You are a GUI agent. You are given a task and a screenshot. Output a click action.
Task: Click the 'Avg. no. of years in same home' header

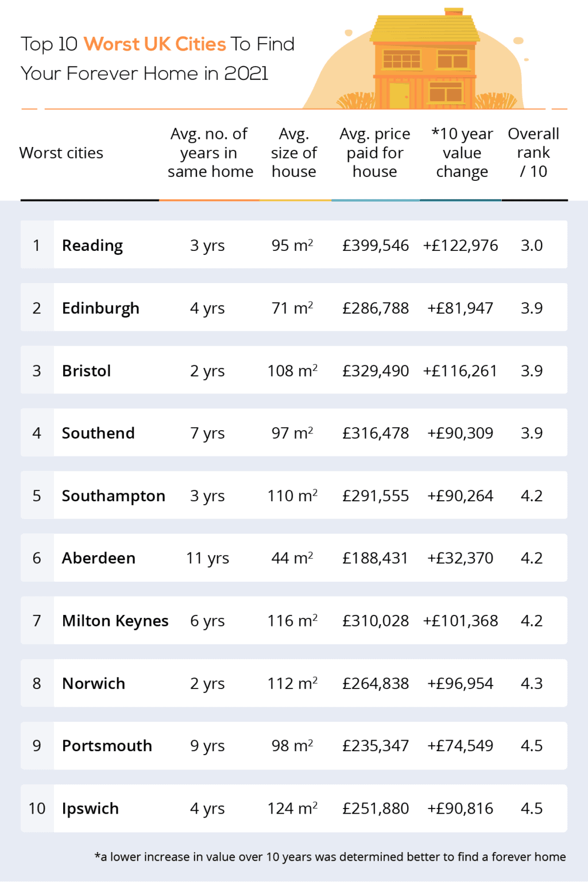point(210,153)
